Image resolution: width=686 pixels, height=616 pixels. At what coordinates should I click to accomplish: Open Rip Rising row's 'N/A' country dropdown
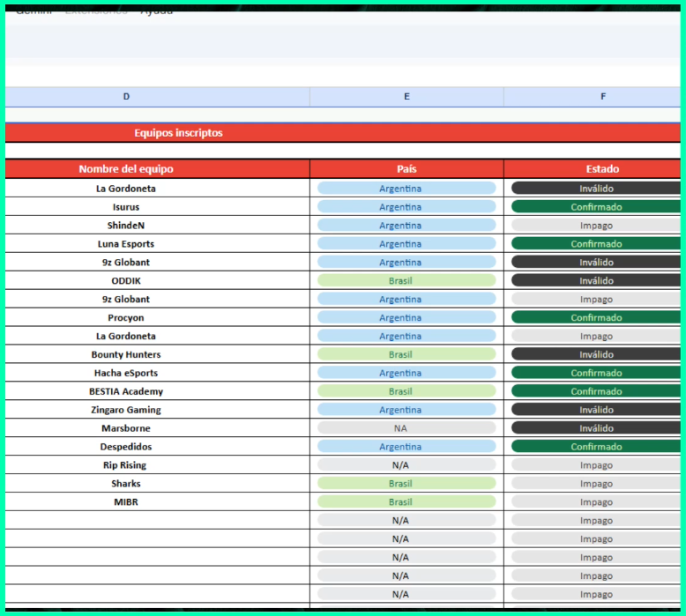tap(406, 464)
